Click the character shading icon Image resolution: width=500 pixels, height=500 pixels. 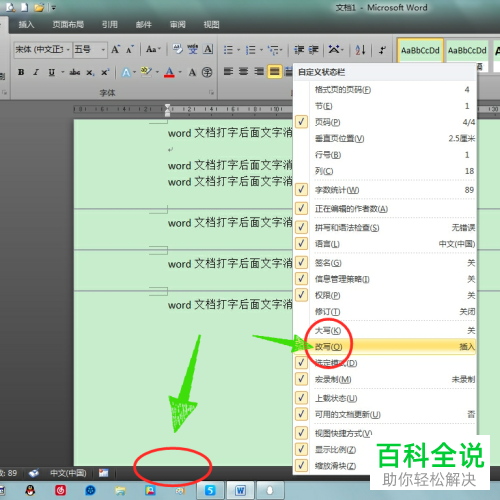[x=192, y=72]
